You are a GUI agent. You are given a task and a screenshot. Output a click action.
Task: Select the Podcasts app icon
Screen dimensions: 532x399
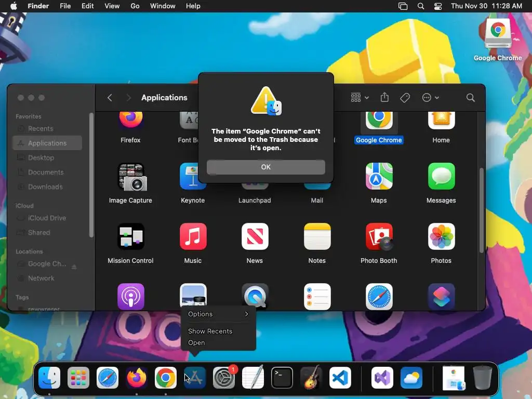(130, 297)
